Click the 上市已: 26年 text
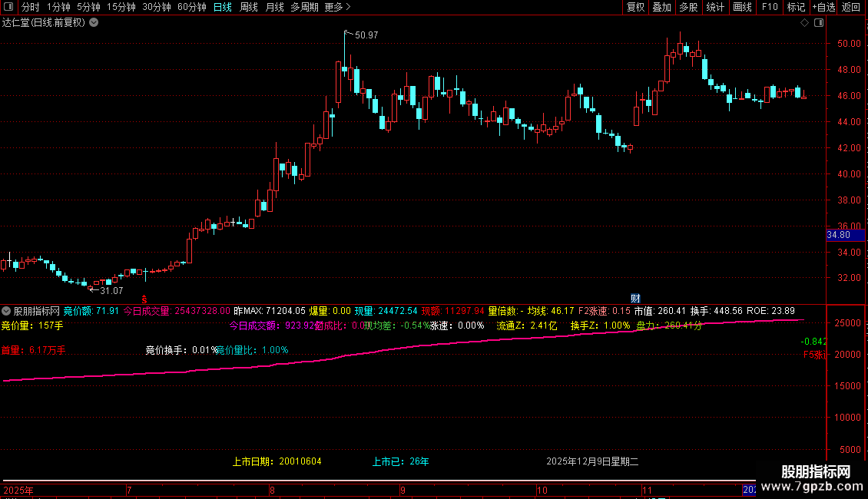The height and width of the screenshot is (499, 868). coord(400,461)
